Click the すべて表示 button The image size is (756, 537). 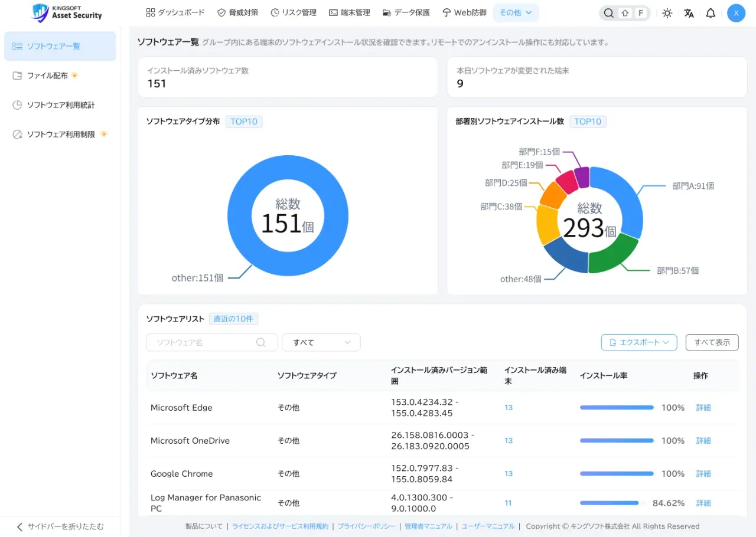712,342
